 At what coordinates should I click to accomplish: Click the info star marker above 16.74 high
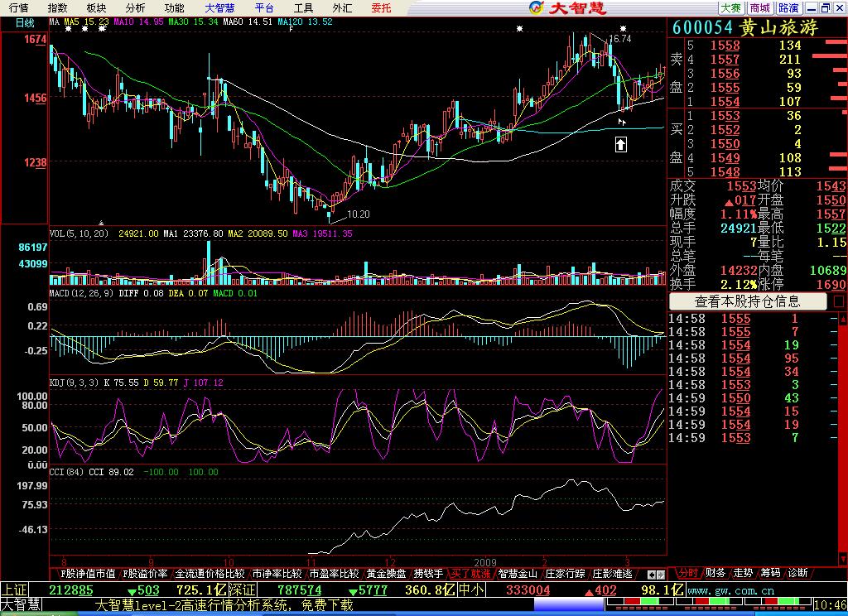[623, 28]
